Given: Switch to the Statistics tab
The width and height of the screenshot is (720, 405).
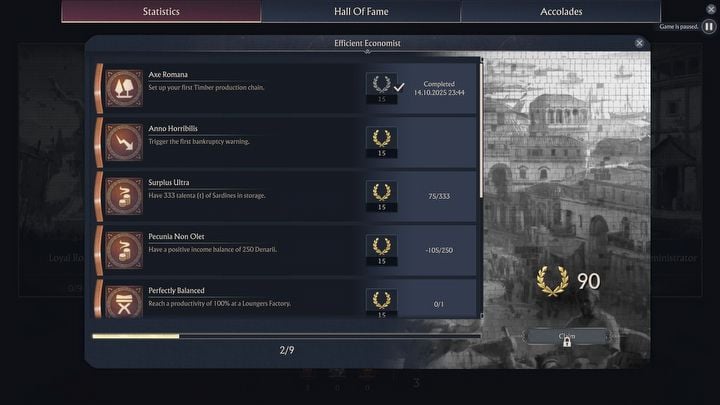Looking at the screenshot, I should (161, 12).
